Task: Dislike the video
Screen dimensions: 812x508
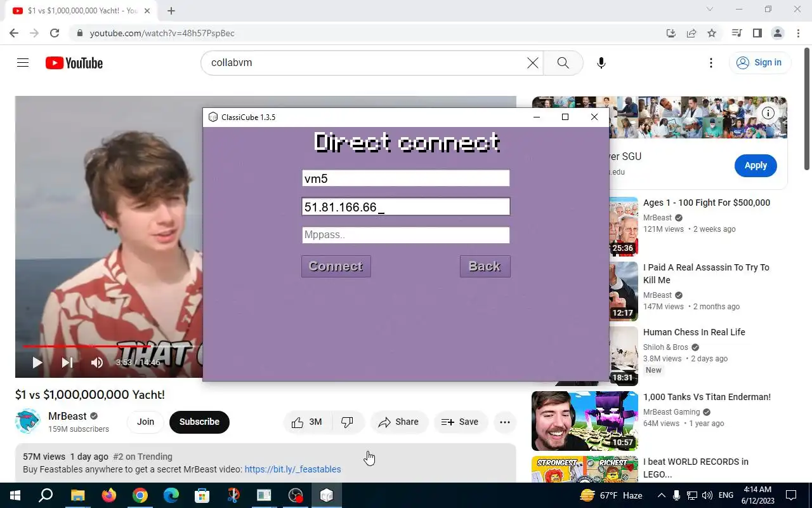Action: coord(348,422)
